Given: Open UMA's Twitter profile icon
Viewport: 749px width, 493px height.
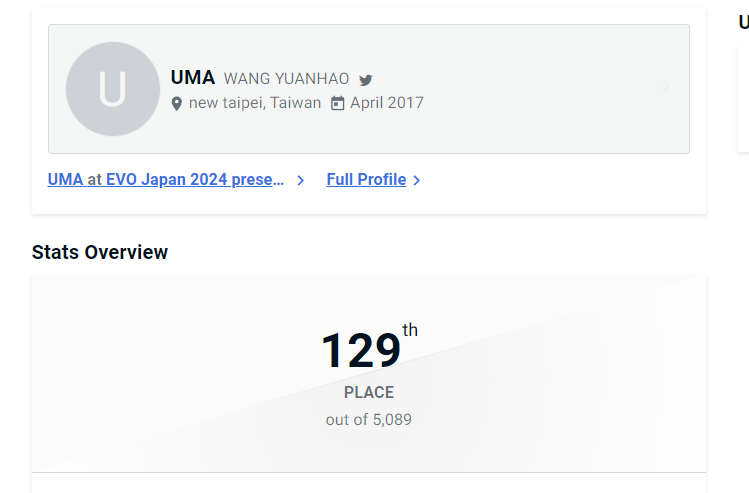Looking at the screenshot, I should (366, 80).
